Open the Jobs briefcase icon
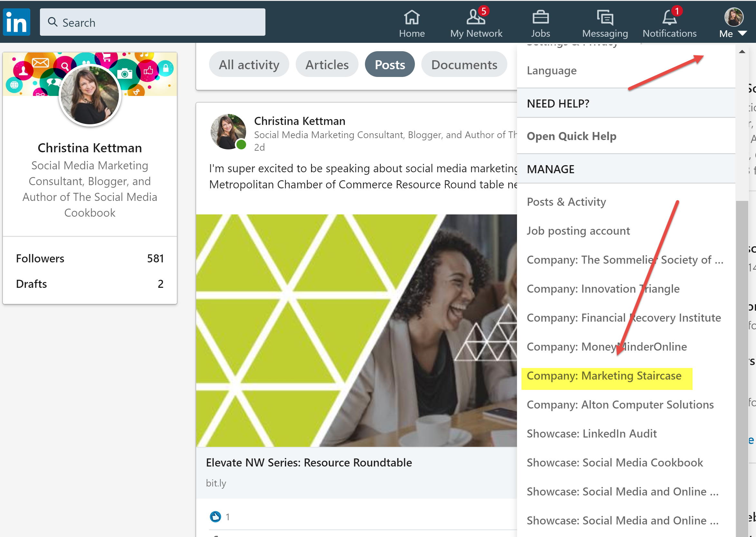Image resolution: width=756 pixels, height=537 pixels. 540,17
